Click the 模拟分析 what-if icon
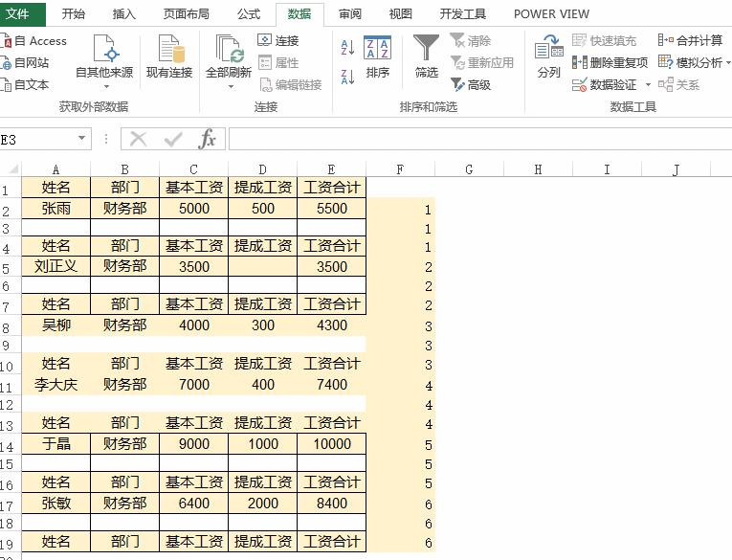The width and height of the screenshot is (732, 560). pos(665,62)
